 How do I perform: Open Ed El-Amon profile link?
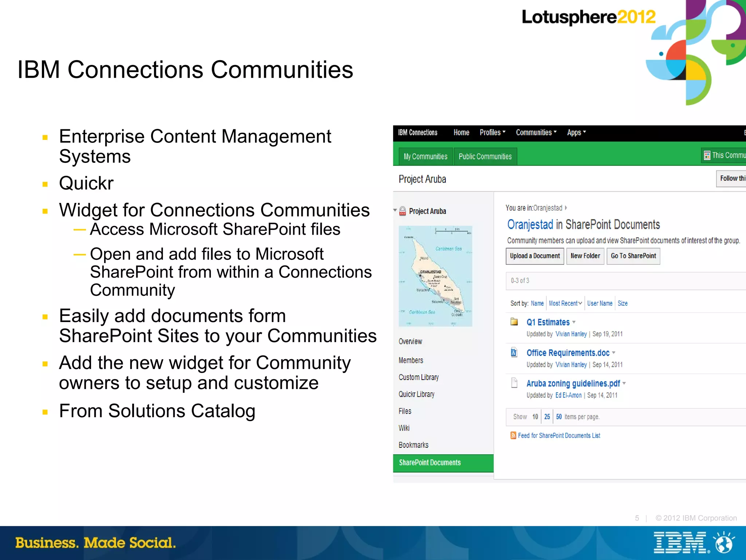[568, 395]
